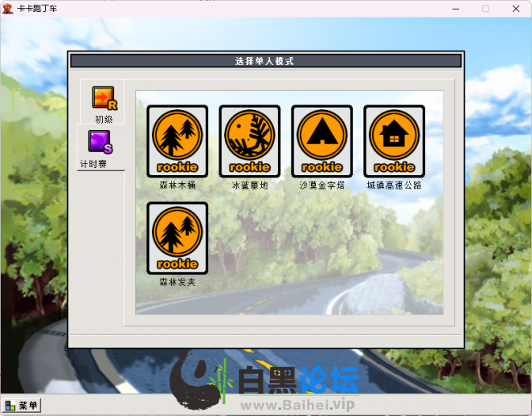Click the 森林发夹 track label
The height and width of the screenshot is (416, 532).
click(x=177, y=282)
